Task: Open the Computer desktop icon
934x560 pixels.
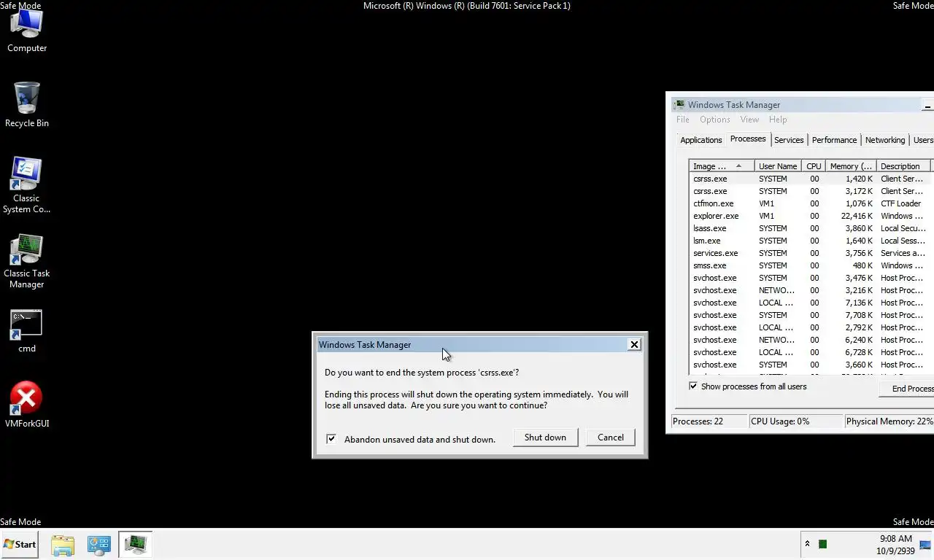Action: [x=27, y=31]
